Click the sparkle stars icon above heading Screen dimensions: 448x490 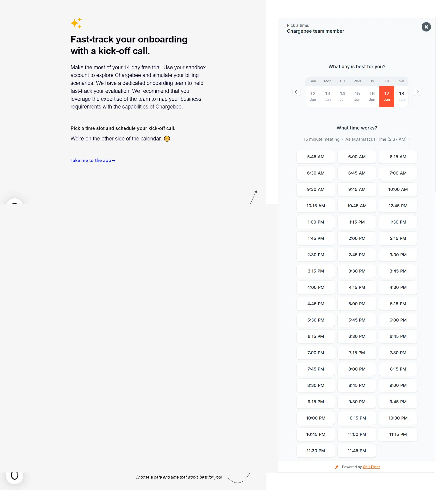(x=76, y=23)
